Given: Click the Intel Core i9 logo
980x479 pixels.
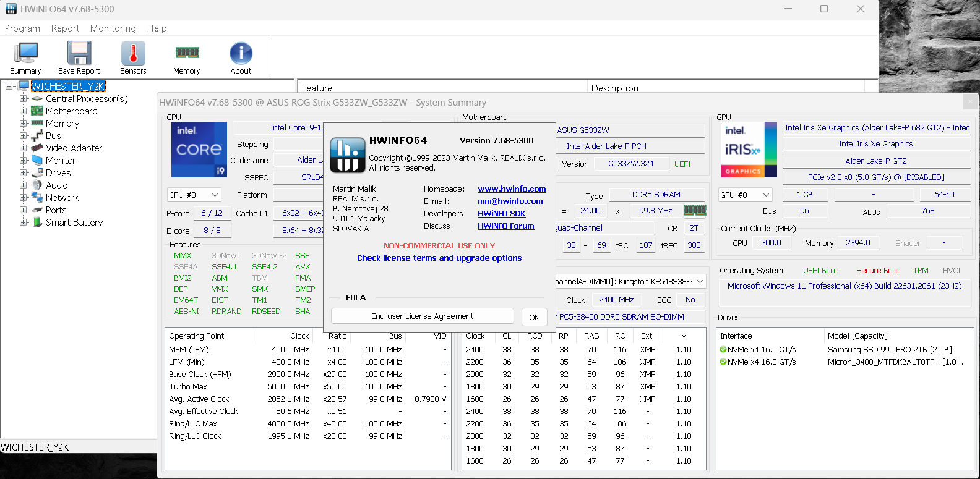Looking at the screenshot, I should tap(199, 149).
